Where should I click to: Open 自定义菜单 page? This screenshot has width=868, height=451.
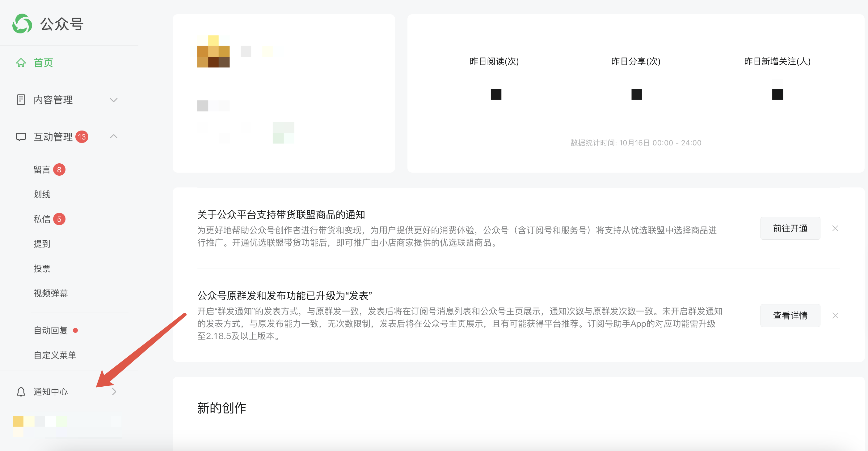pyautogui.click(x=55, y=355)
